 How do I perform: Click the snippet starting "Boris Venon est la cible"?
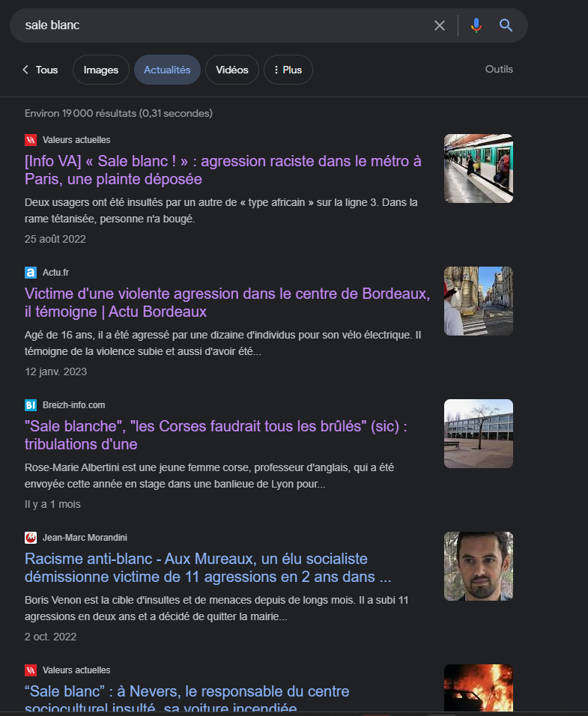click(x=216, y=608)
